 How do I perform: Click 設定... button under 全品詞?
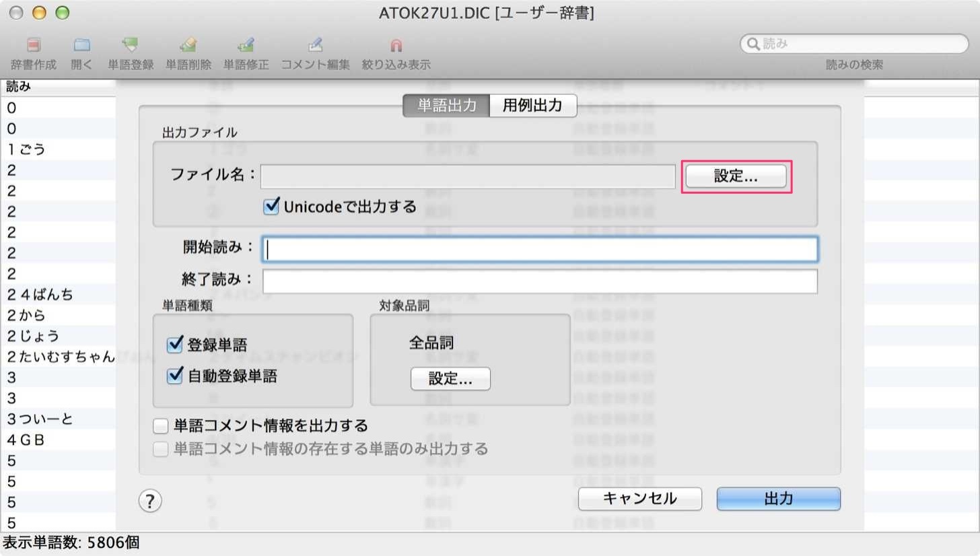pos(450,379)
